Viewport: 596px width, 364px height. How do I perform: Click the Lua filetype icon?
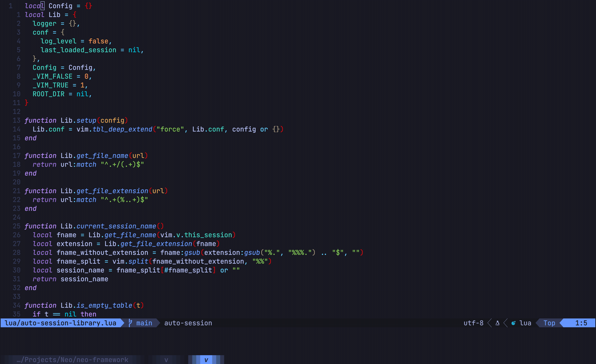pyautogui.click(x=513, y=323)
